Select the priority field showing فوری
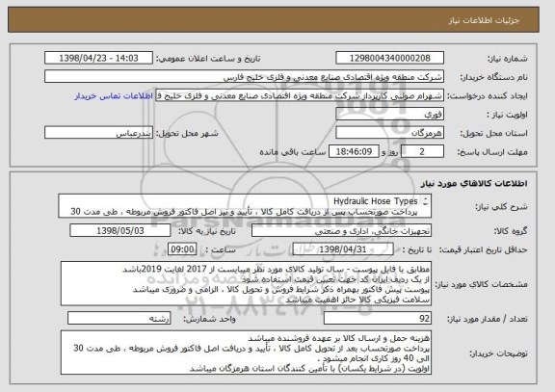 (389, 115)
